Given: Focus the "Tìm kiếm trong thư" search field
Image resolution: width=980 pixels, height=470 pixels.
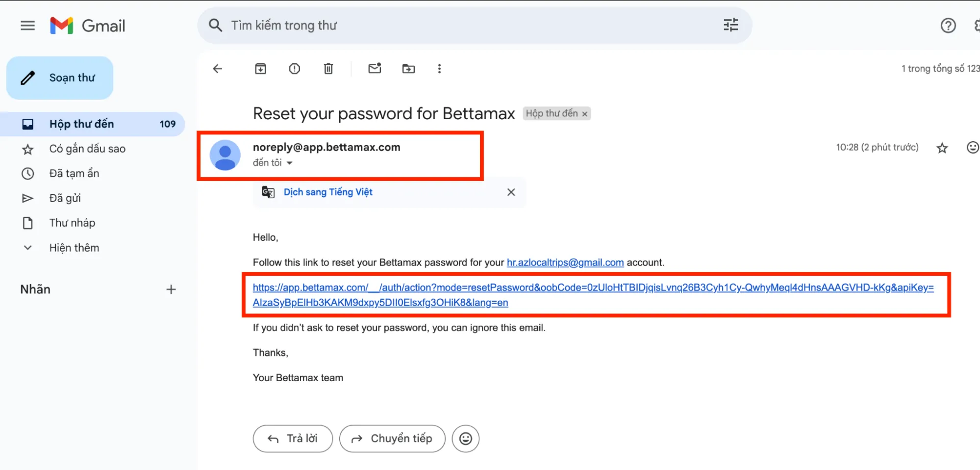Looking at the screenshot, I should [x=441, y=26].
